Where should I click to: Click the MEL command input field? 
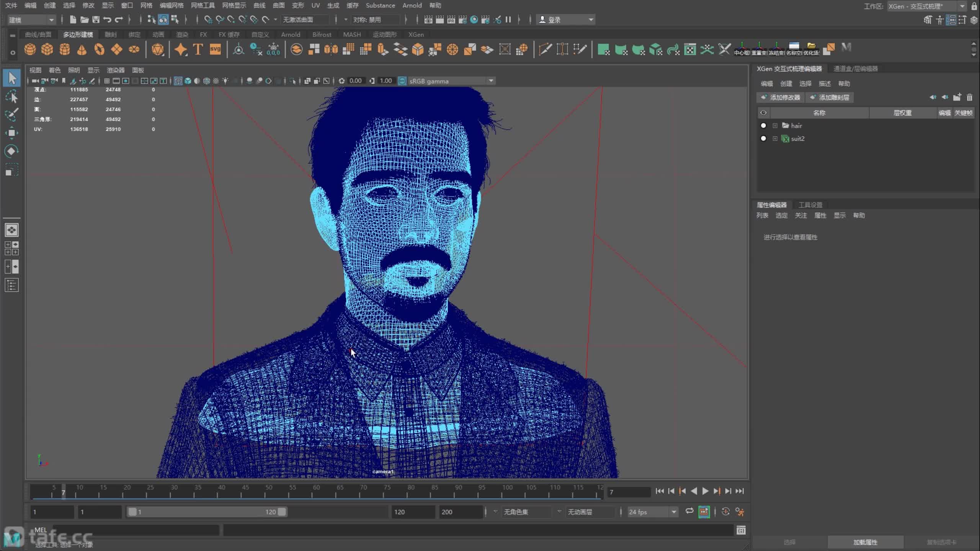[x=136, y=530]
